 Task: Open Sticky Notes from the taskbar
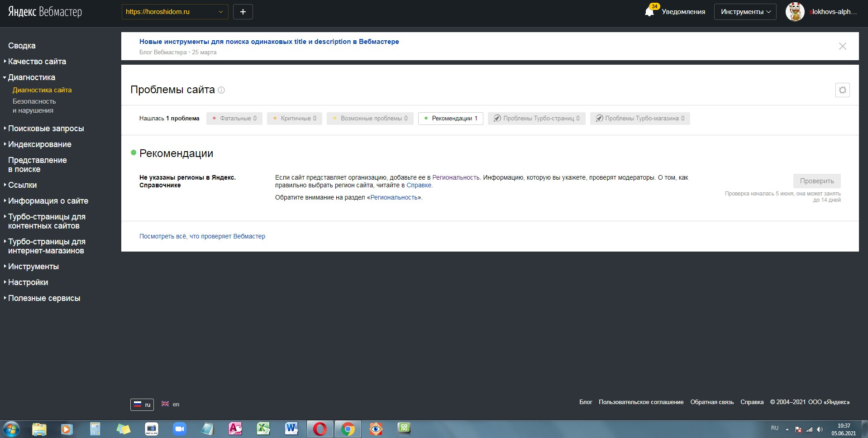point(123,429)
